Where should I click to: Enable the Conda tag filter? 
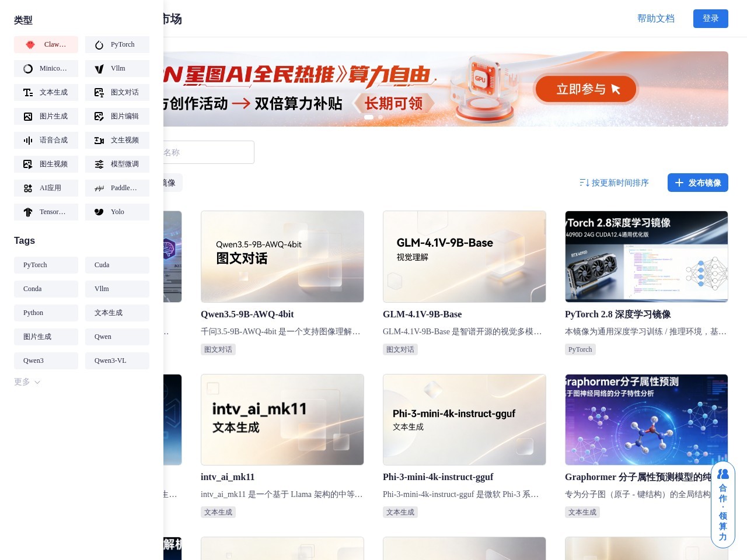point(46,289)
